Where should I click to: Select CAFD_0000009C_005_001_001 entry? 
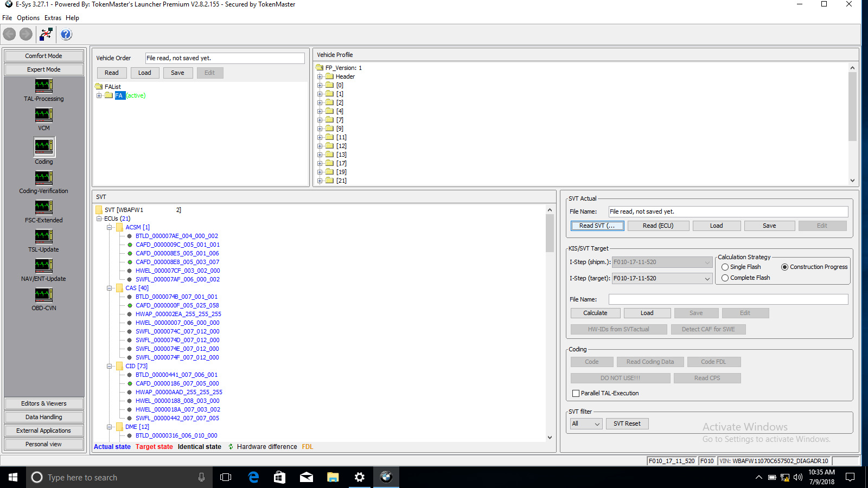click(177, 245)
